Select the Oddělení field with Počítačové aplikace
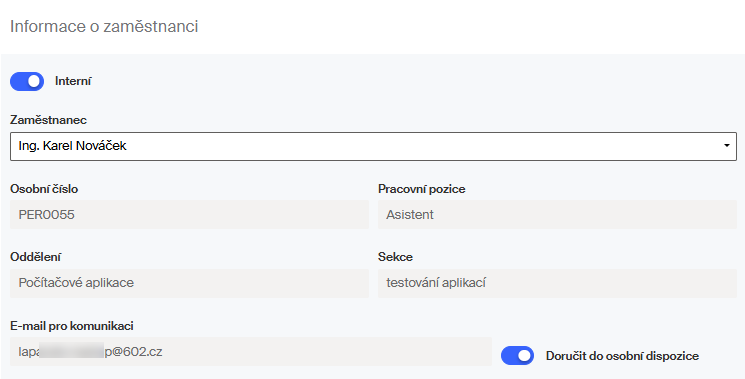Image resolution: width=745 pixels, height=379 pixels. [189, 284]
